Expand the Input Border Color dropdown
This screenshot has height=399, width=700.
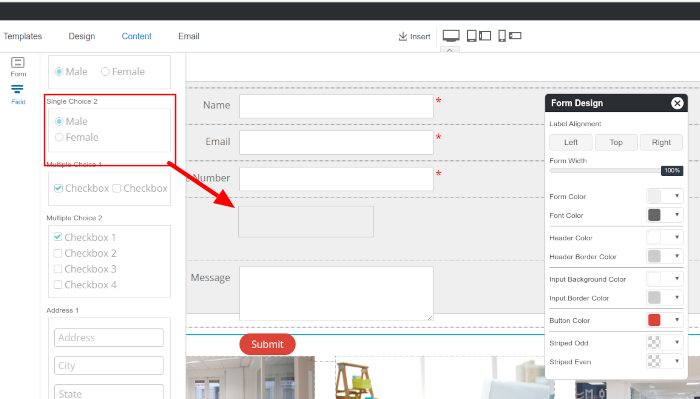(664, 298)
